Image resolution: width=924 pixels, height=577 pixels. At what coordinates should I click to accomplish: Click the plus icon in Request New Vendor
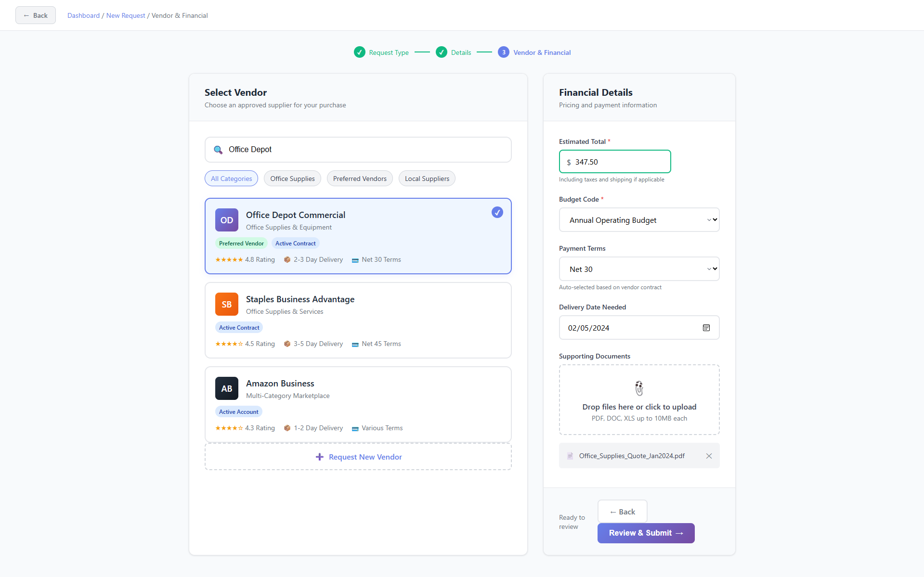click(319, 457)
